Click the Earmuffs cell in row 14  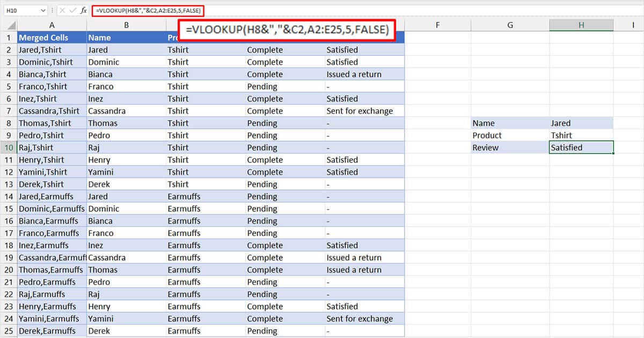pos(184,196)
